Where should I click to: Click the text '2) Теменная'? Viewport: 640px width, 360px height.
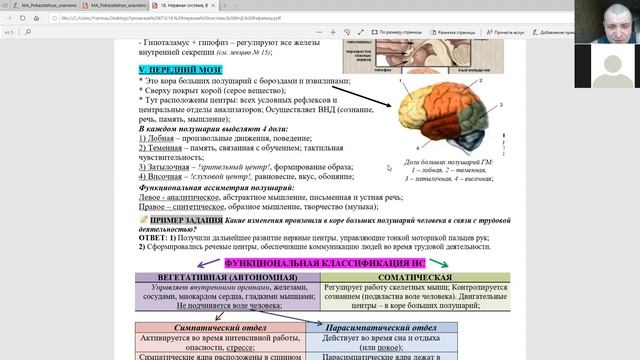coord(160,148)
